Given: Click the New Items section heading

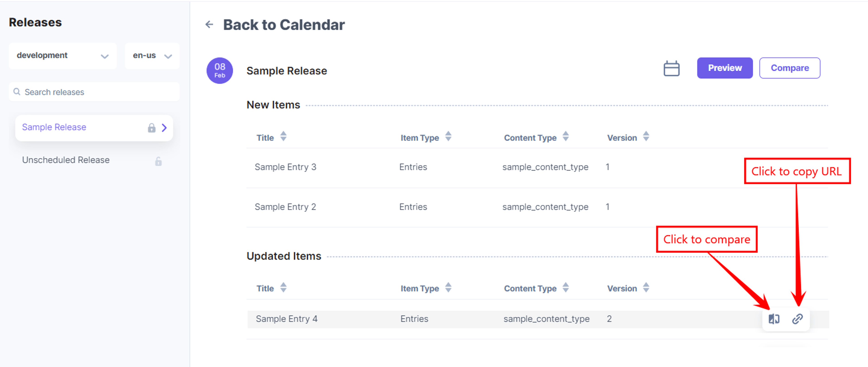Looking at the screenshot, I should [x=273, y=105].
